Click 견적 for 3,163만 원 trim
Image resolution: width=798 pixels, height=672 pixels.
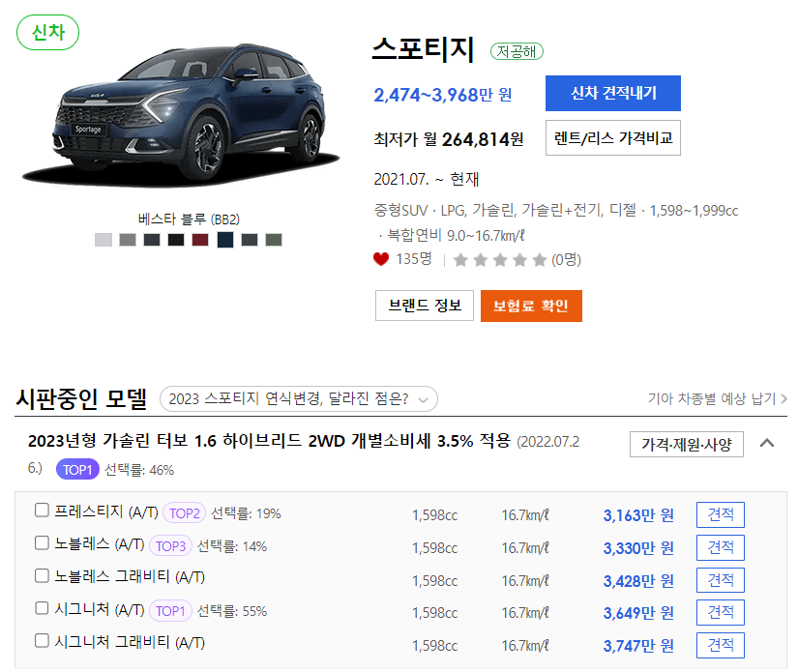click(720, 514)
